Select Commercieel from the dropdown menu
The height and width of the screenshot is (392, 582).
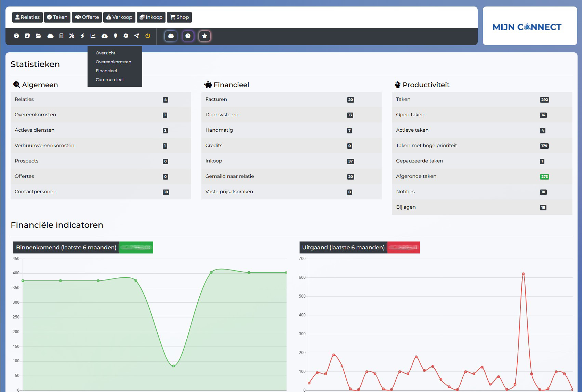pyautogui.click(x=109, y=80)
